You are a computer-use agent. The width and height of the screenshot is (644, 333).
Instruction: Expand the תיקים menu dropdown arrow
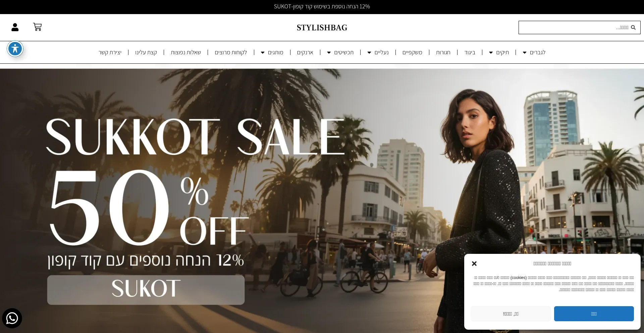point(491,53)
